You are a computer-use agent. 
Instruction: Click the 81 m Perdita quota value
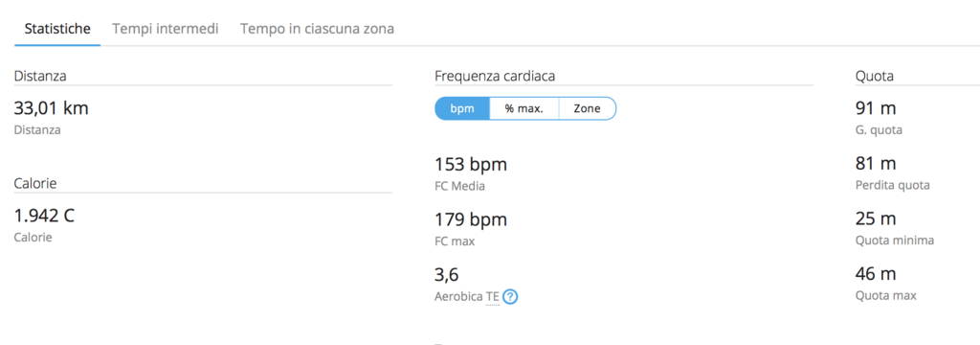pos(876,164)
